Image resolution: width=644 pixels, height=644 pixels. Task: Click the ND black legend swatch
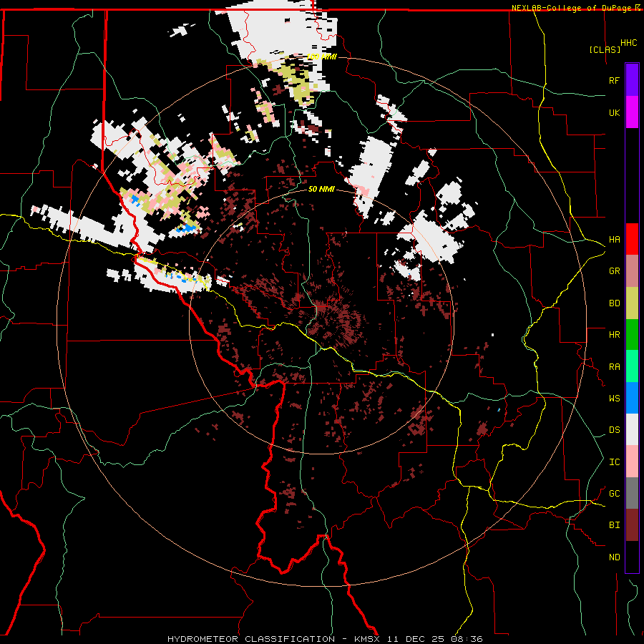point(632,557)
